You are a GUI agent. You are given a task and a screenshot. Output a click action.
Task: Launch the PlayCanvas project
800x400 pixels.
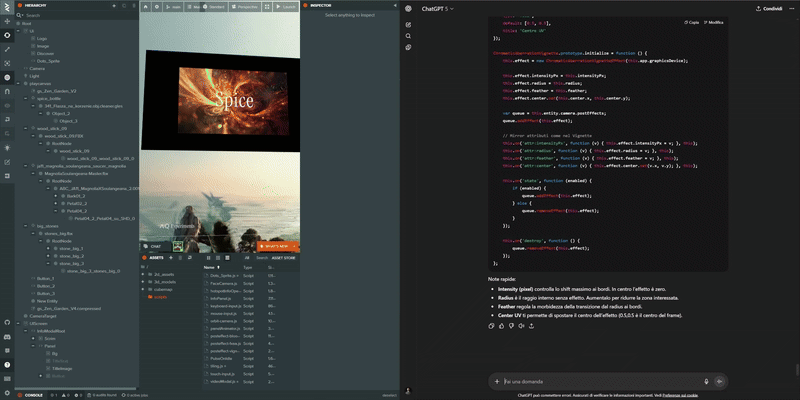pyautogui.click(x=286, y=7)
